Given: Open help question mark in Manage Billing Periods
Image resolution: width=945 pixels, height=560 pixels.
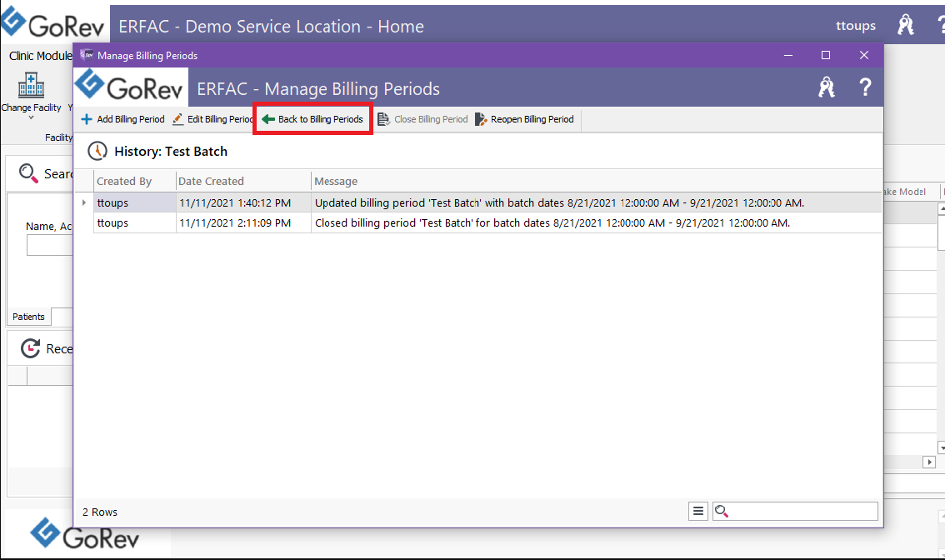Looking at the screenshot, I should 865,87.
